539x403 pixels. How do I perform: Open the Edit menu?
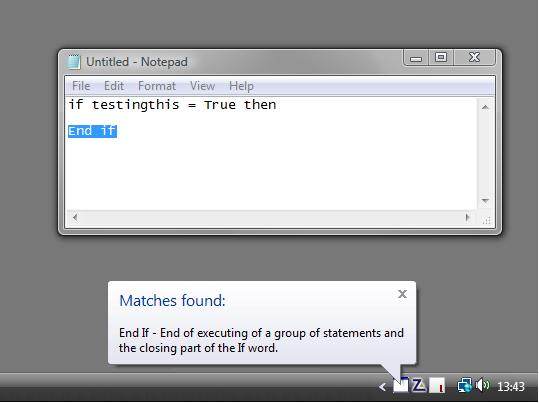tap(114, 86)
